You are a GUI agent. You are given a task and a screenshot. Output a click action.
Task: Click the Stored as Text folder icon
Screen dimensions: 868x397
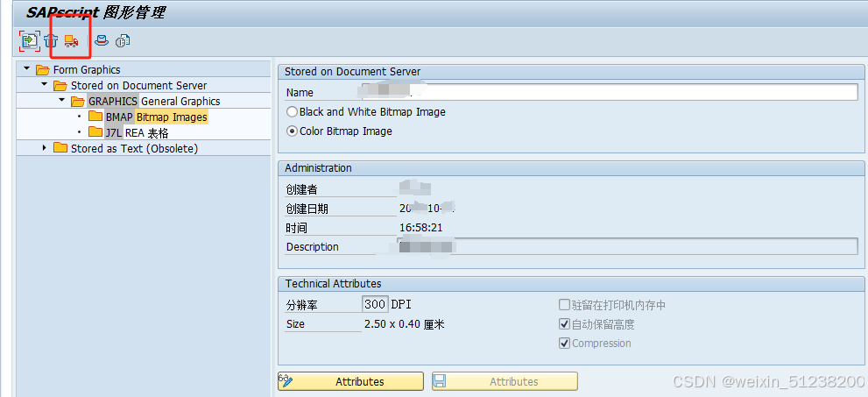point(60,148)
